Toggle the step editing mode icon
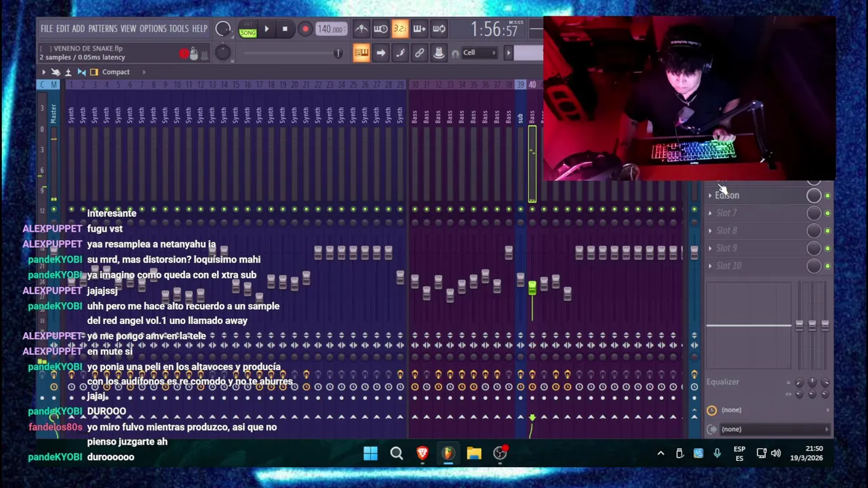 coord(400,53)
